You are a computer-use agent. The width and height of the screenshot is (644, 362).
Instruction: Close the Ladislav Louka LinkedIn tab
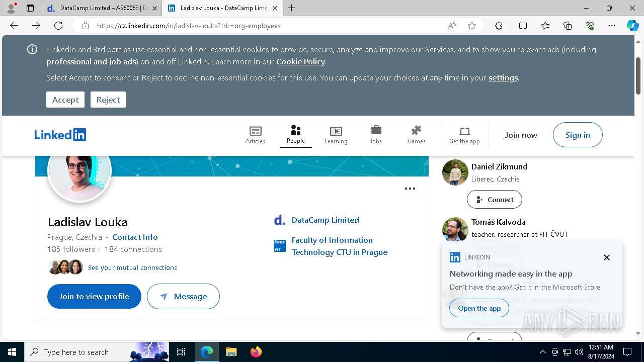click(275, 8)
